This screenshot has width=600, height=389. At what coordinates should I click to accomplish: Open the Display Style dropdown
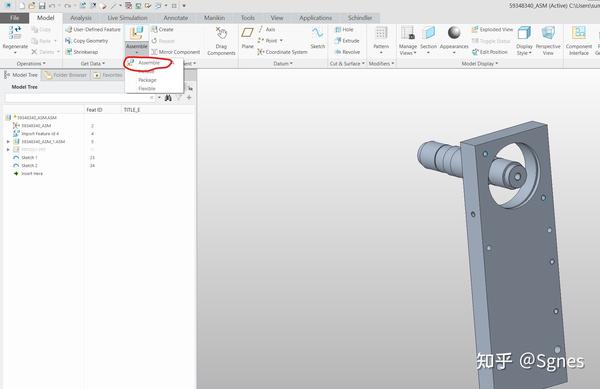[524, 50]
